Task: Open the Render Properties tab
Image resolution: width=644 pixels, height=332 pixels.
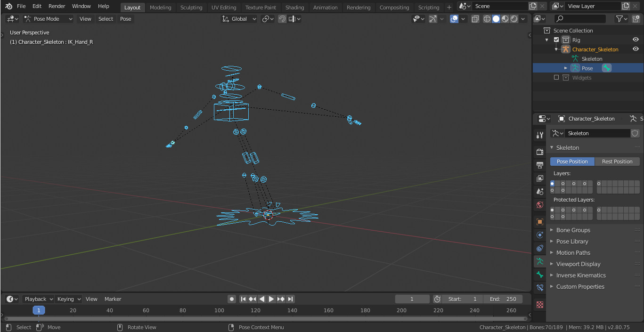Action: click(x=539, y=152)
